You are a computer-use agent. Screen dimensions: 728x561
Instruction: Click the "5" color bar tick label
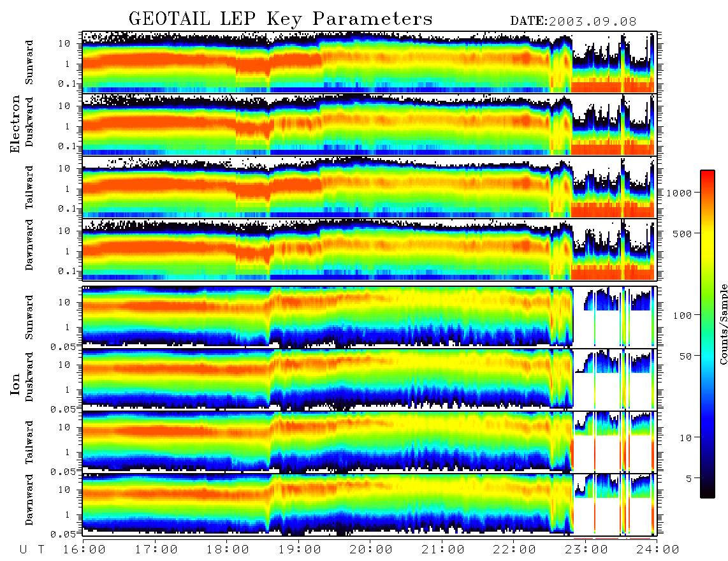(x=689, y=478)
